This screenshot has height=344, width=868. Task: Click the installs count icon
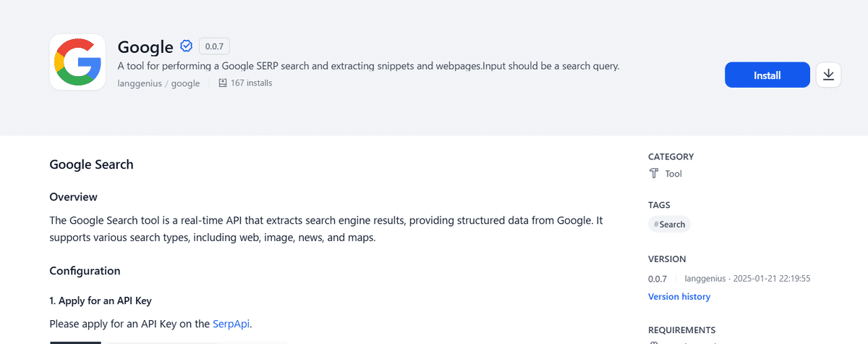(223, 83)
